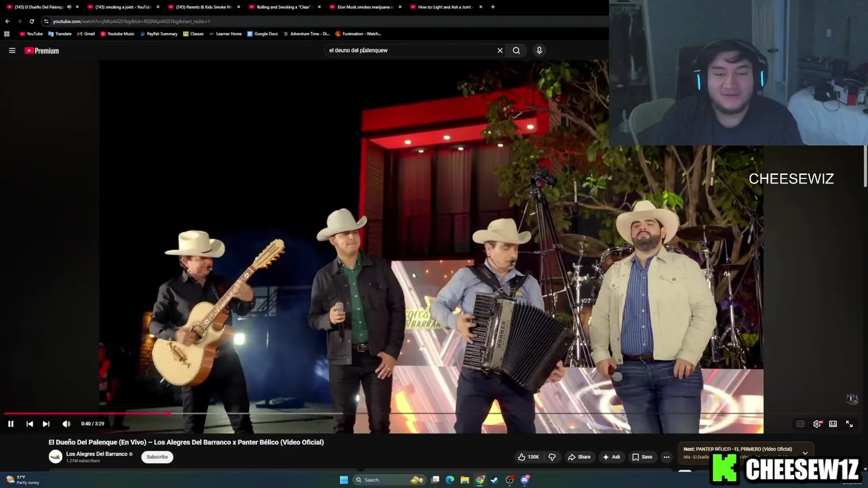This screenshot has width=868, height=488.
Task: Like the video showing 130K
Action: click(x=528, y=457)
